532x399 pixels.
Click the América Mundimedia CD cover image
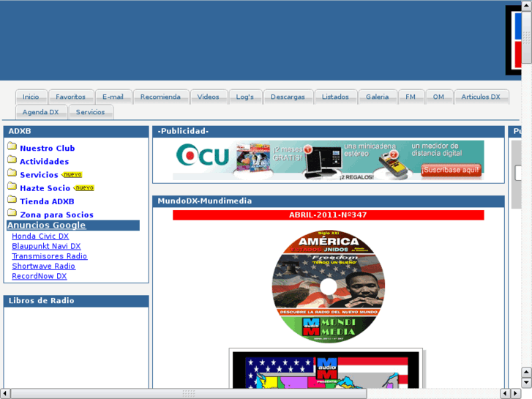pos(329,286)
